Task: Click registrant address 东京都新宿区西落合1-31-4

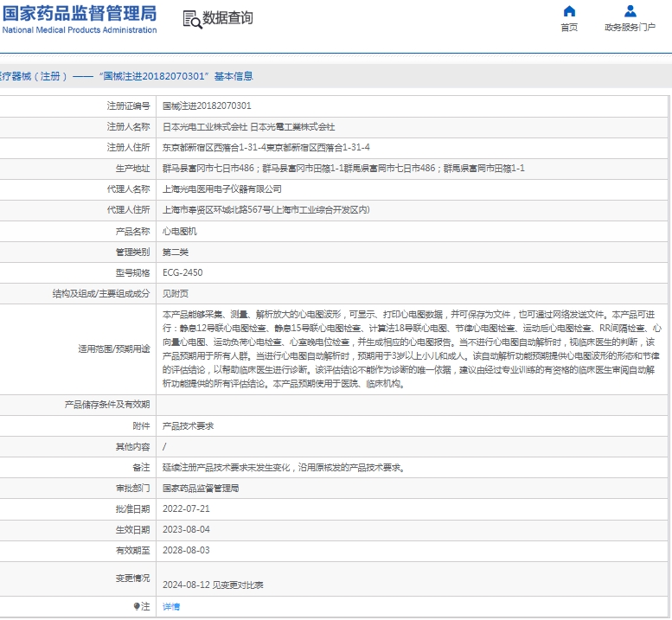Action: (214, 147)
